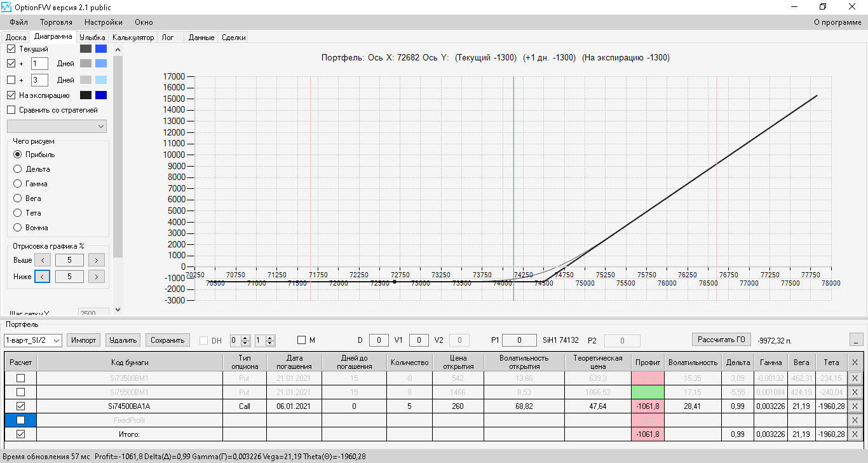This screenshot has height=463, width=868.
Task: Open the О программе menu
Action: pyautogui.click(x=837, y=22)
